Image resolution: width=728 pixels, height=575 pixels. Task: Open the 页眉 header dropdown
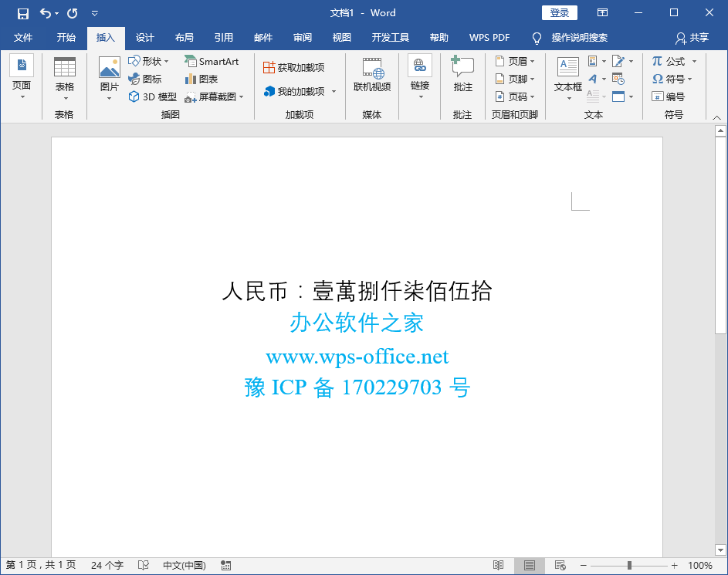516,61
